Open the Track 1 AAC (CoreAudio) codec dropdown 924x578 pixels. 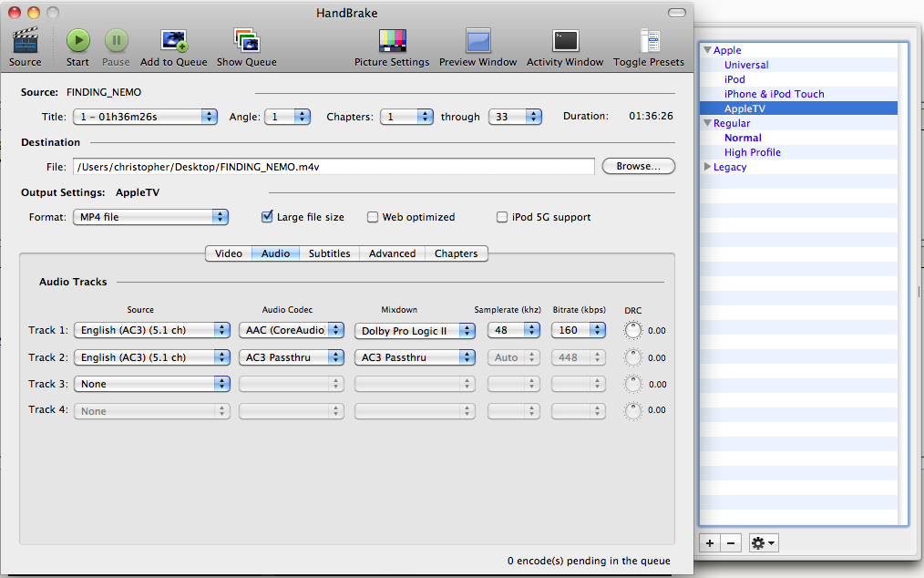291,330
